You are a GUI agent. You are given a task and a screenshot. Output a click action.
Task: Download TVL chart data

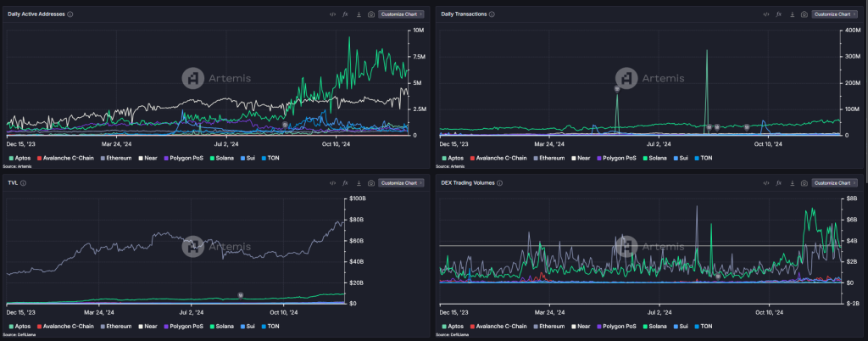coord(359,183)
